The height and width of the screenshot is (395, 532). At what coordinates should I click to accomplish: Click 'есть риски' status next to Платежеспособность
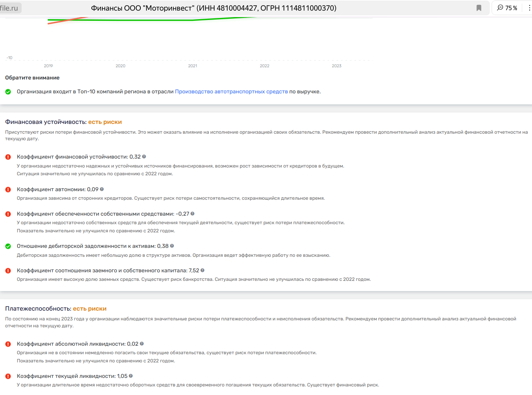(x=89, y=309)
